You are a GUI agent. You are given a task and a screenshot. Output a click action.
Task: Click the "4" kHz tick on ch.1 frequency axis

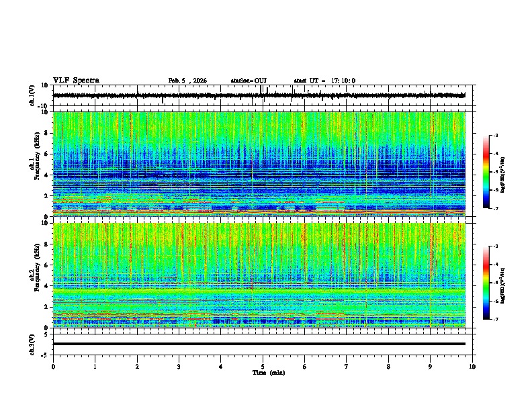(x=46, y=175)
